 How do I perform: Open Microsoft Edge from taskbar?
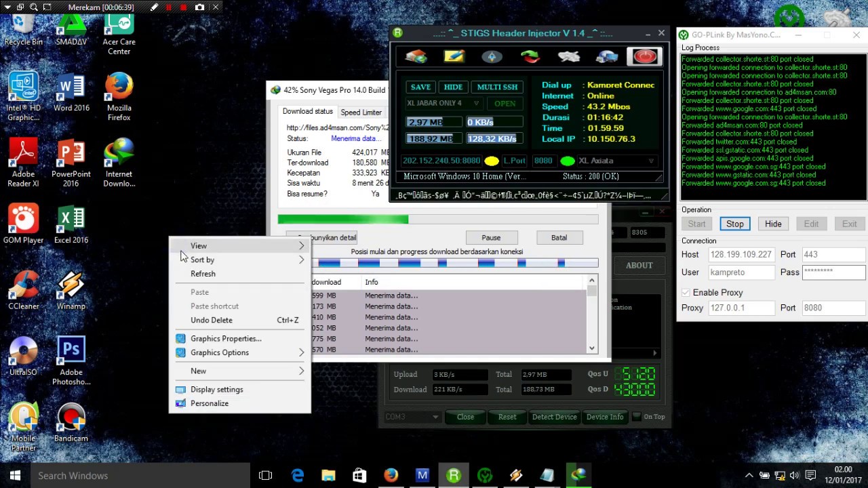click(x=297, y=476)
